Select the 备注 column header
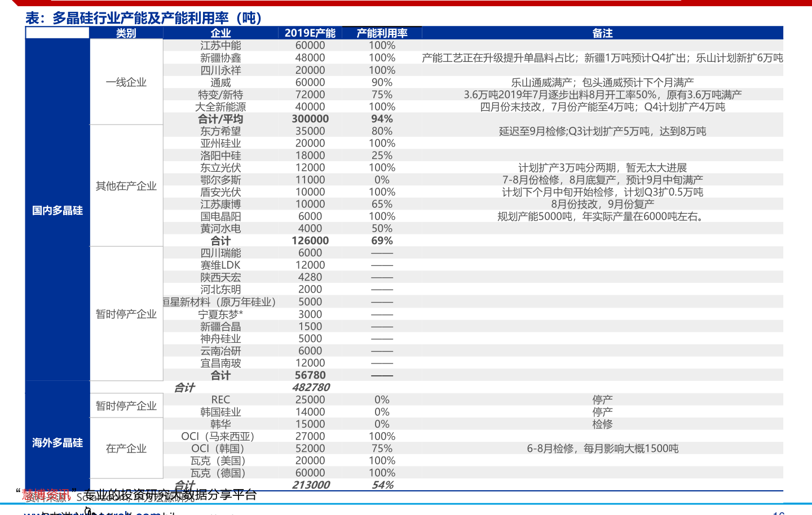This screenshot has height=515, width=812. [602, 33]
